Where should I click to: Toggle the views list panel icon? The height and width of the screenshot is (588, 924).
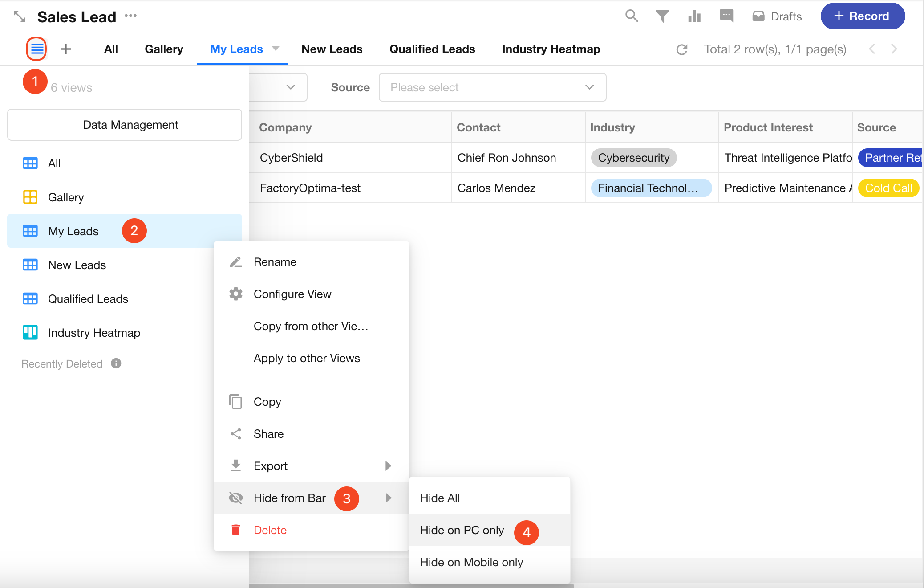[37, 49]
